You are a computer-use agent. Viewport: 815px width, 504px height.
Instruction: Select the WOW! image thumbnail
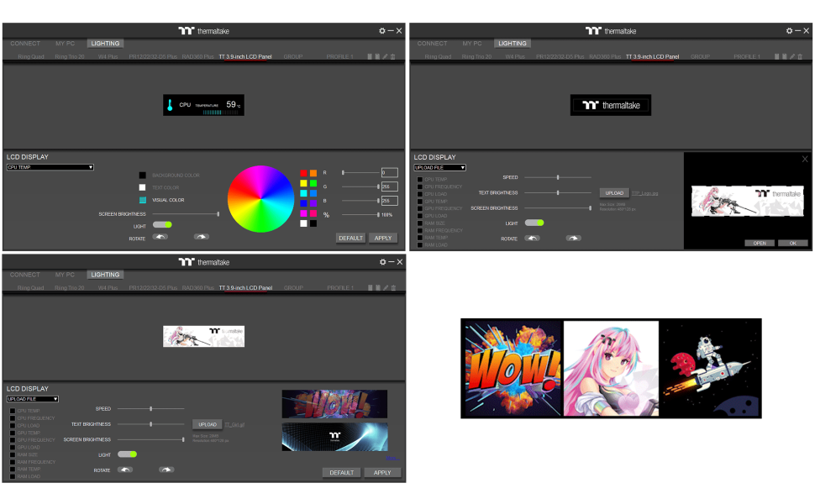[x=334, y=404]
